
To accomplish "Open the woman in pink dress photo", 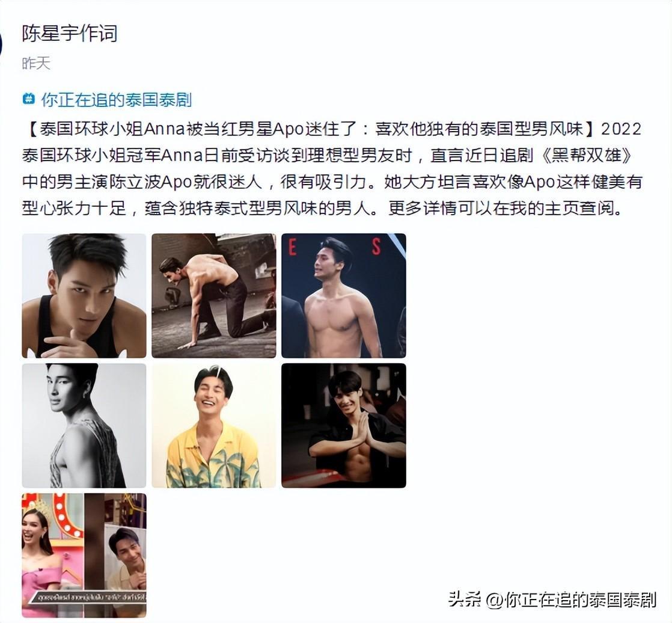I will click(84, 556).
